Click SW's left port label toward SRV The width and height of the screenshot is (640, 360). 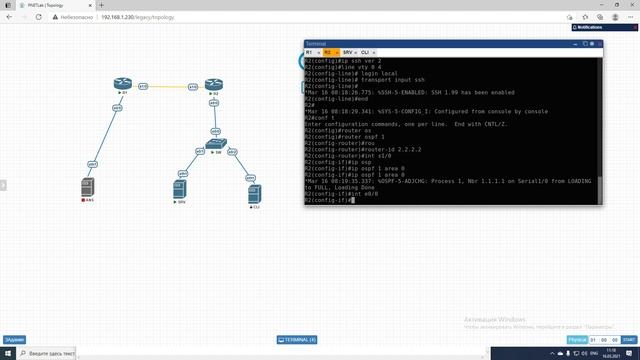[200, 151]
